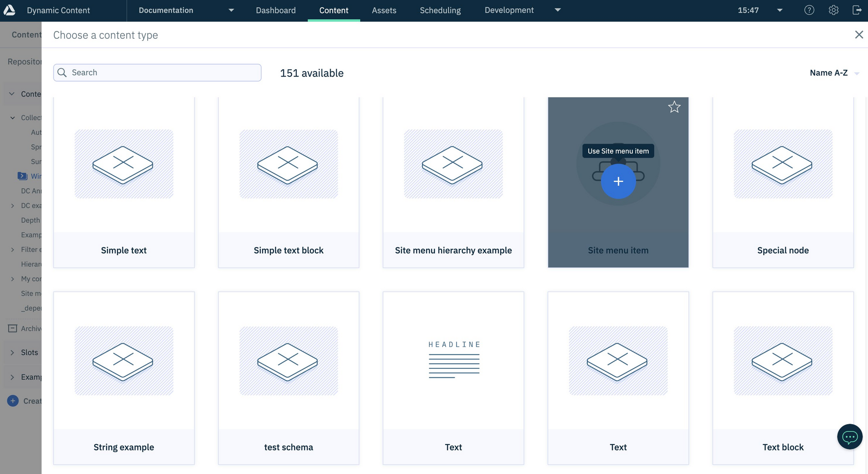868x474 pixels.
Task: Open the Development menu dropdown arrow
Action: (x=558, y=10)
